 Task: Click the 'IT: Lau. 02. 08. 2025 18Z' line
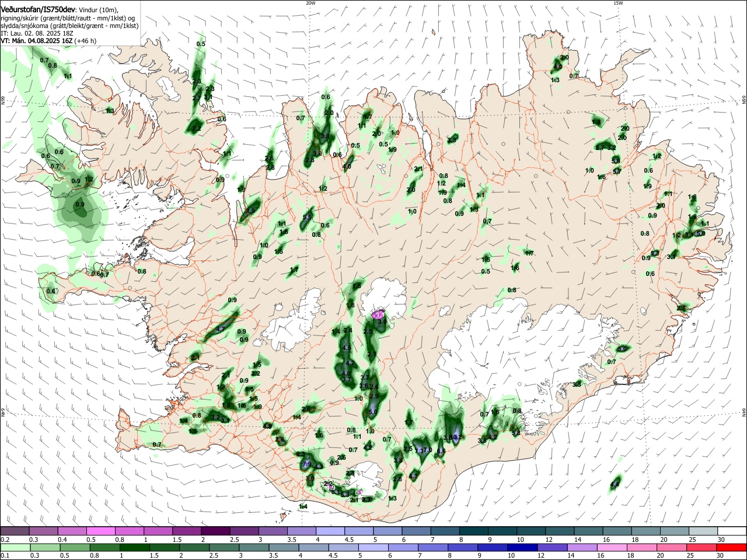point(37,33)
